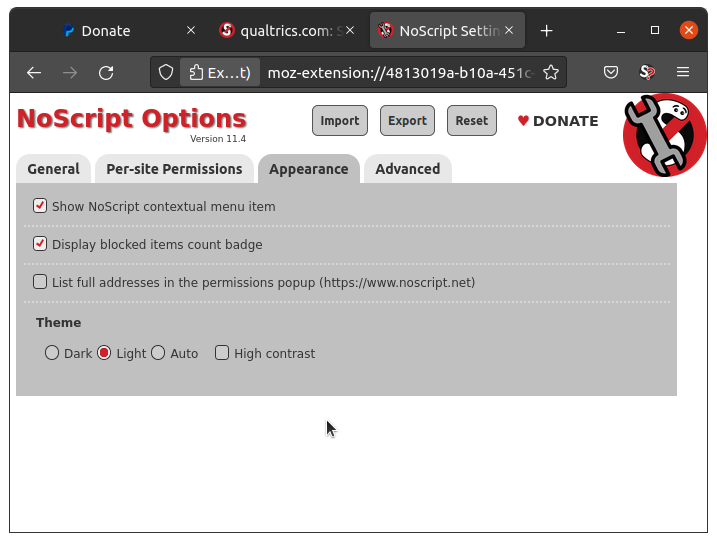The image size is (717, 542).
Task: Open a new browser tab
Action: click(x=546, y=31)
